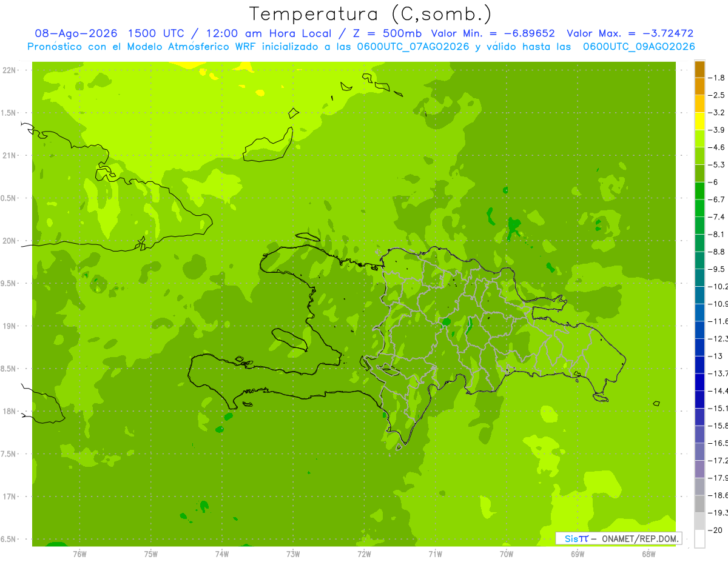Viewport: 728px width, 562px height.
Task: Click the 18N latitude axis label
Action: pos(8,411)
